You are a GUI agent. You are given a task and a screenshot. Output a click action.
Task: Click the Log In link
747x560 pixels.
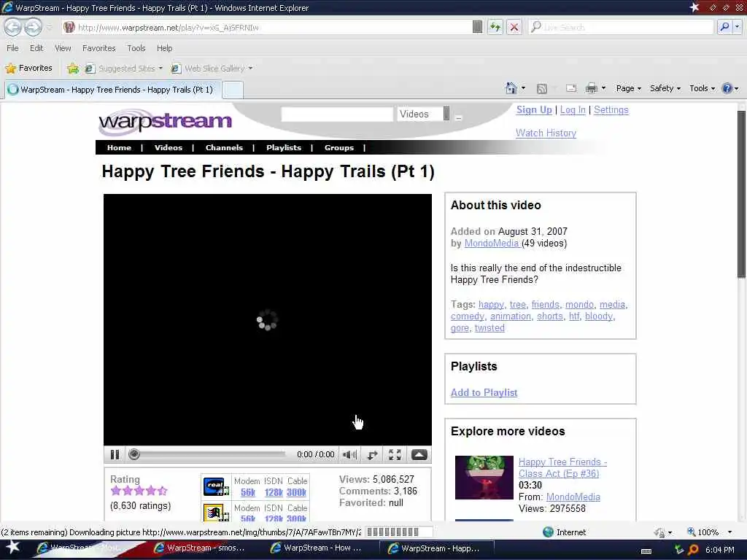point(573,110)
